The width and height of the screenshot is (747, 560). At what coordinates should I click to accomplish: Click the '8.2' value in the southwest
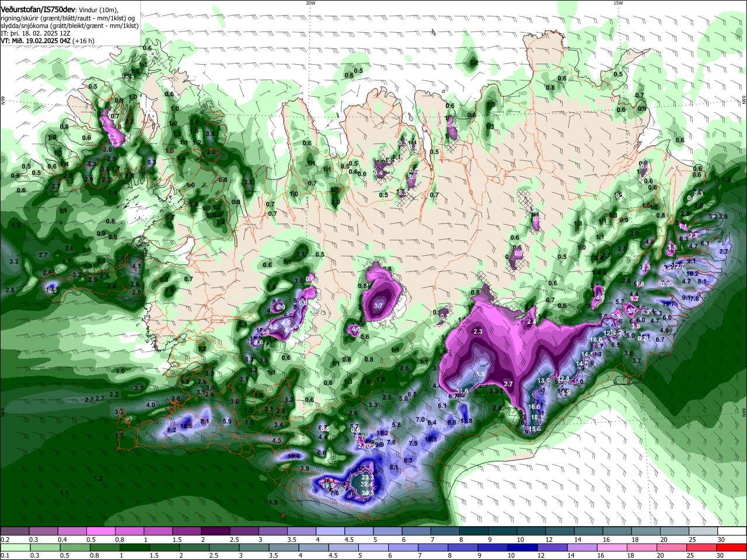click(172, 430)
